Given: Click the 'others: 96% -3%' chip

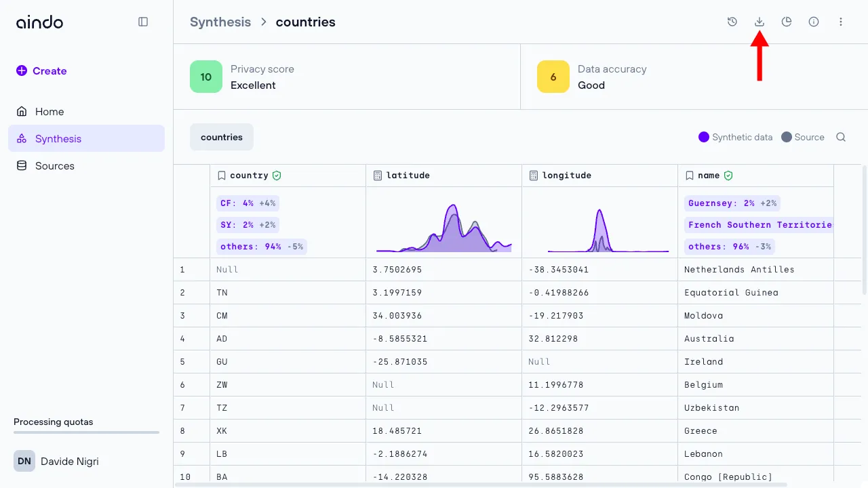Looking at the screenshot, I should click(730, 246).
